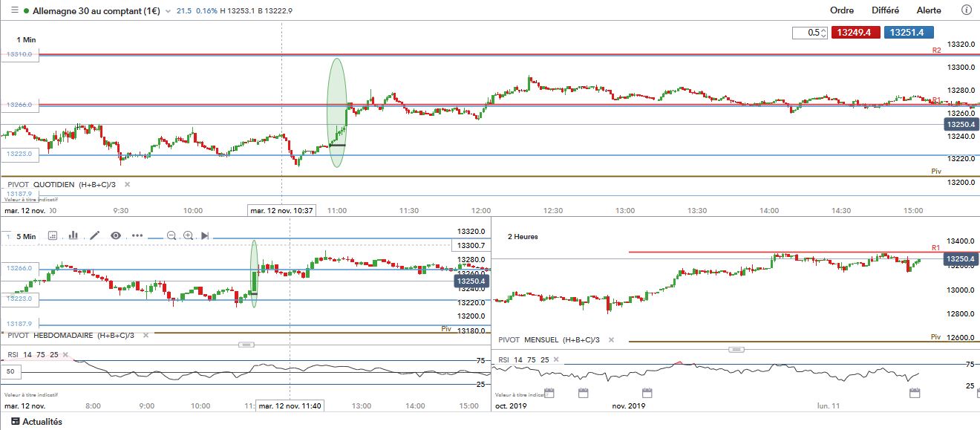Screen dimensions: 980x430
Task: Click the mar. 12 nov. 10:37 time marker
Action: [281, 211]
